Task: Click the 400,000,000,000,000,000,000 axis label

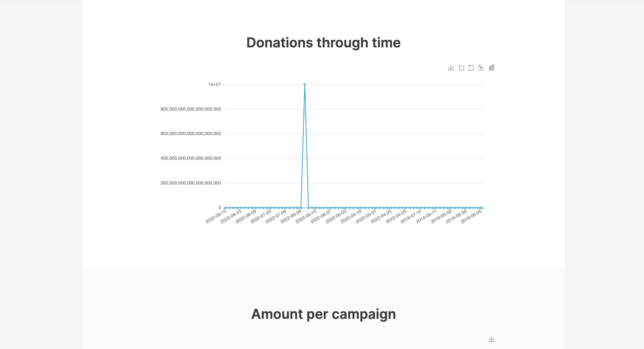Action: 191,158
